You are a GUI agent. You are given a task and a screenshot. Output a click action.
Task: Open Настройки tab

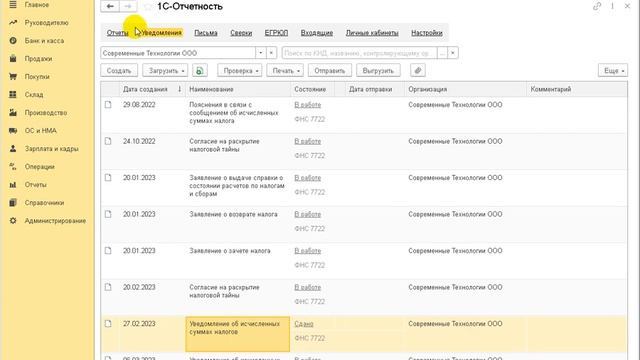427,33
